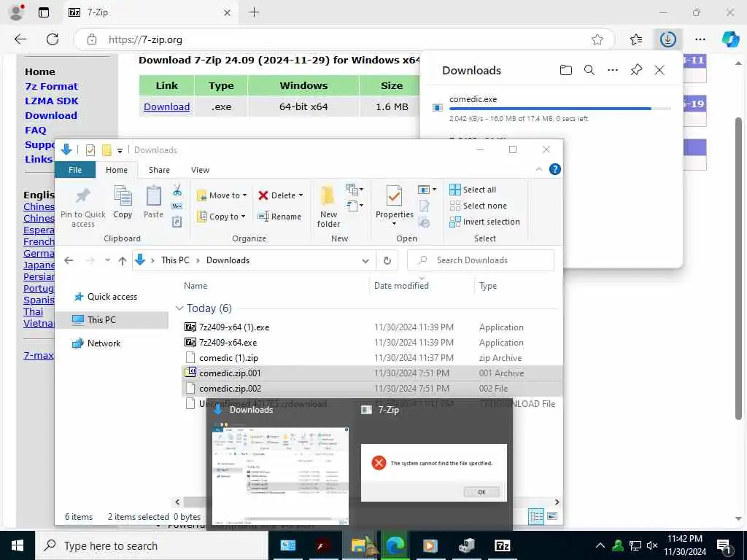Switch to details view in Explorer status bar
Screen dimensions: 747x560
[x=536, y=516]
